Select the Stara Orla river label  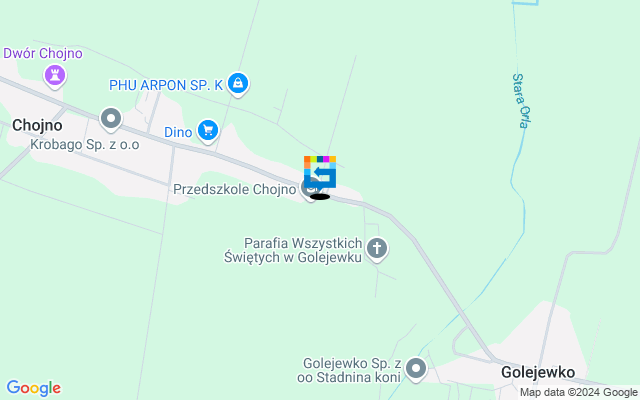click(522, 101)
